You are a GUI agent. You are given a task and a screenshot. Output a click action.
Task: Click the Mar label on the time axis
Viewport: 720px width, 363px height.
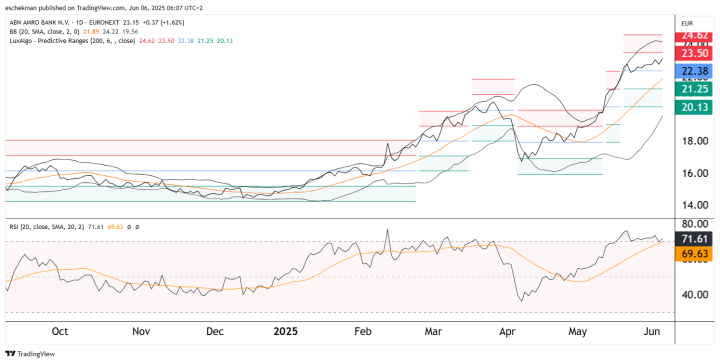[434, 331]
